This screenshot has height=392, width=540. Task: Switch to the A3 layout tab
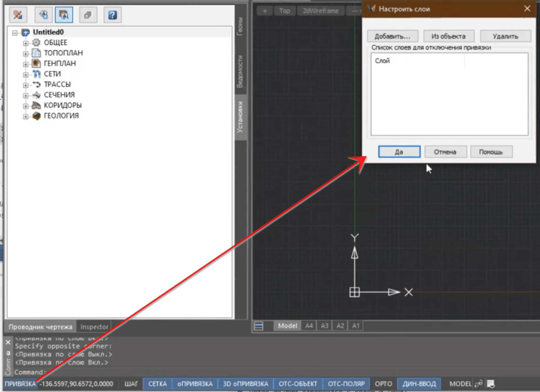324,326
